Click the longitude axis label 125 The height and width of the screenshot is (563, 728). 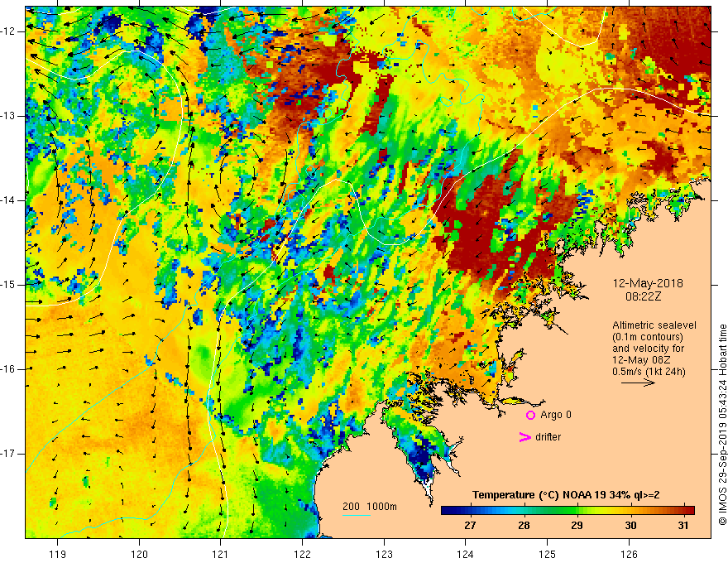[548, 554]
